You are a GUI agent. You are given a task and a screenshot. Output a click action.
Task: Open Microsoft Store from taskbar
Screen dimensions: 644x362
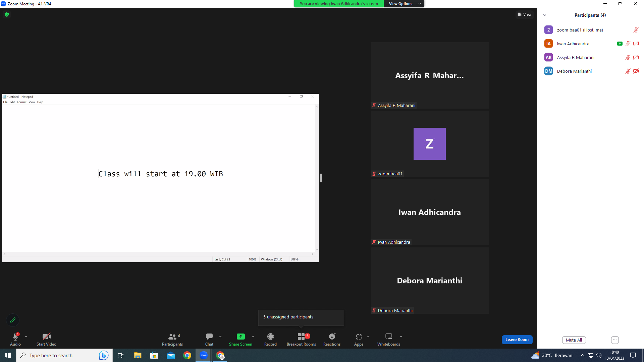(x=154, y=355)
